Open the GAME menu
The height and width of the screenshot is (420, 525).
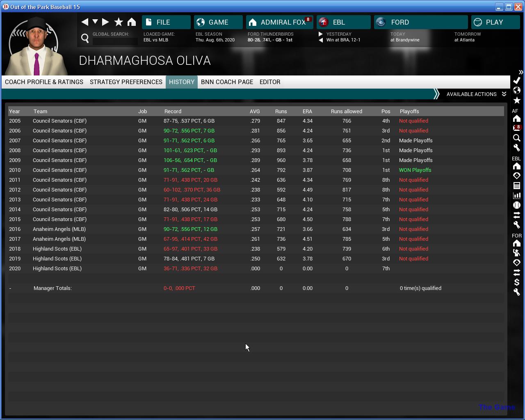tap(218, 22)
